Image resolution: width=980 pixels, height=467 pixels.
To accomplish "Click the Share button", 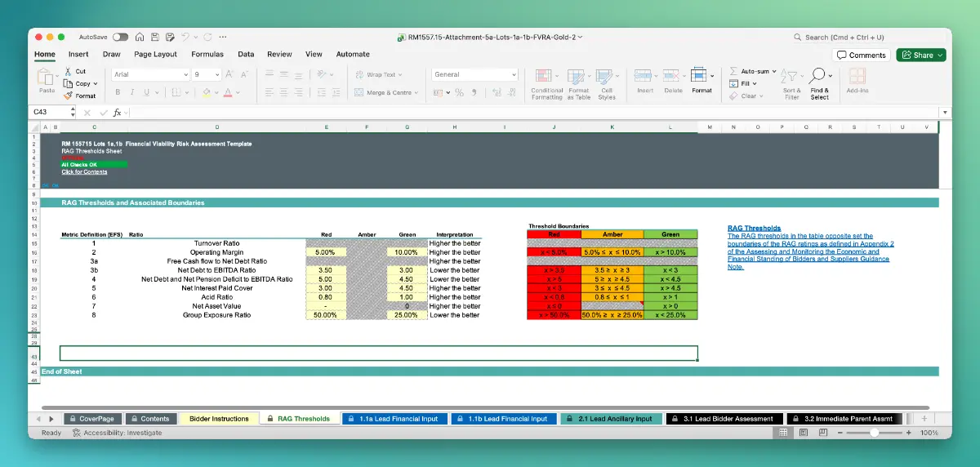I will pos(921,55).
